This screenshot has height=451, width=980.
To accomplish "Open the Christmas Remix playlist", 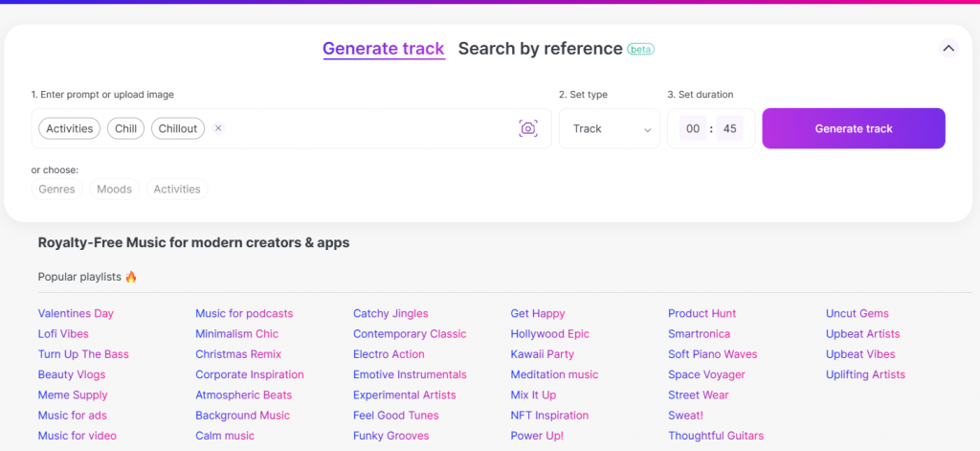I will [x=238, y=354].
